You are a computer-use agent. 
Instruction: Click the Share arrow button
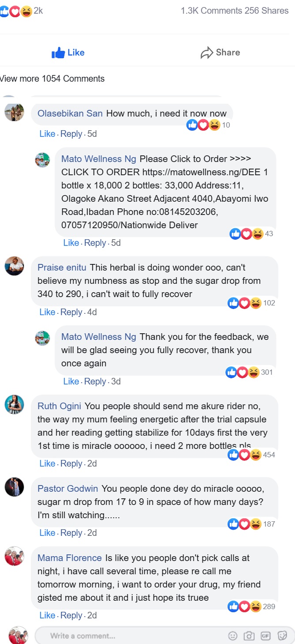[220, 53]
